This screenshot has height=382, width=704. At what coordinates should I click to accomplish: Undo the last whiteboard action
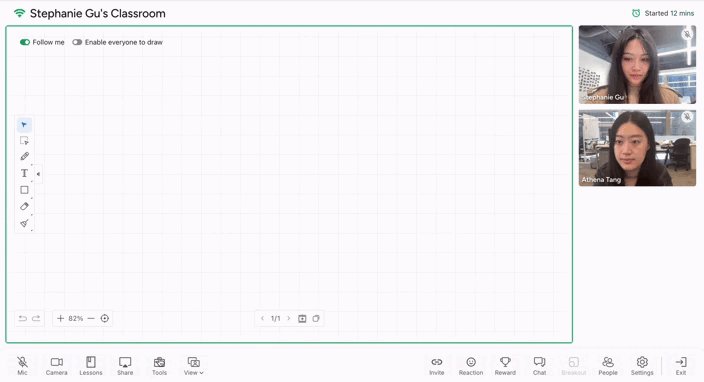coord(22,318)
